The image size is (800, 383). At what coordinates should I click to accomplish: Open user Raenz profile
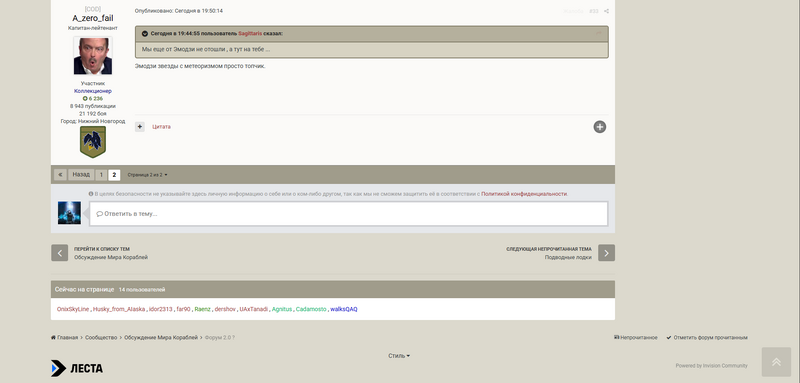[203, 309]
